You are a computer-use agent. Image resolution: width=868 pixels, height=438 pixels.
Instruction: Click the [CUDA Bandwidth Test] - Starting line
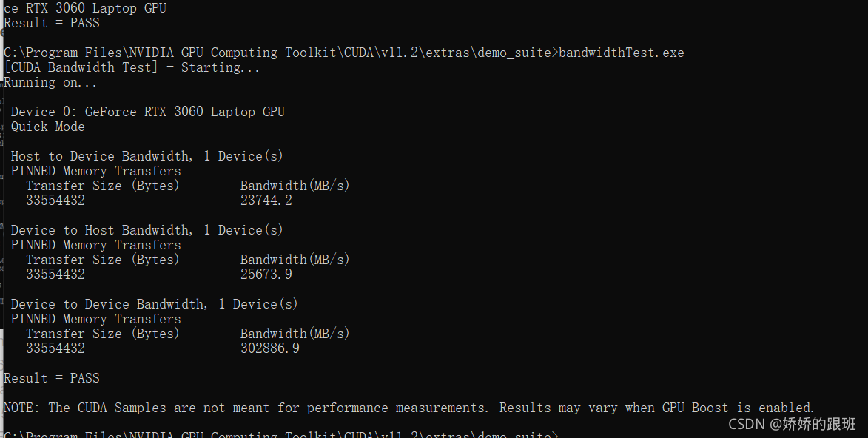point(132,67)
